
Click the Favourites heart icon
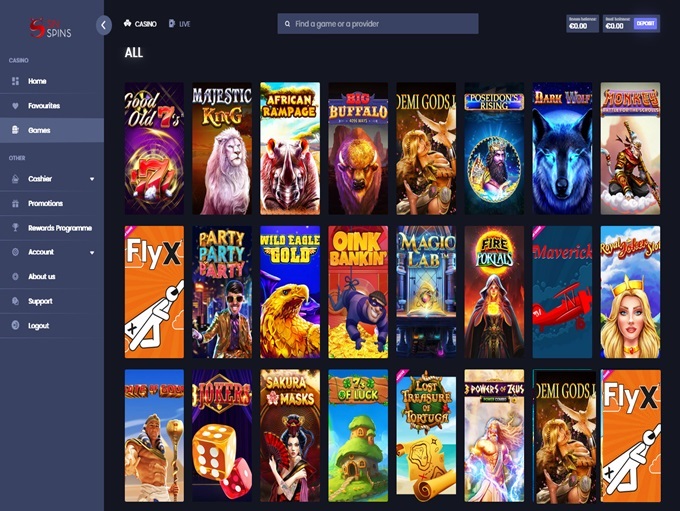point(15,105)
